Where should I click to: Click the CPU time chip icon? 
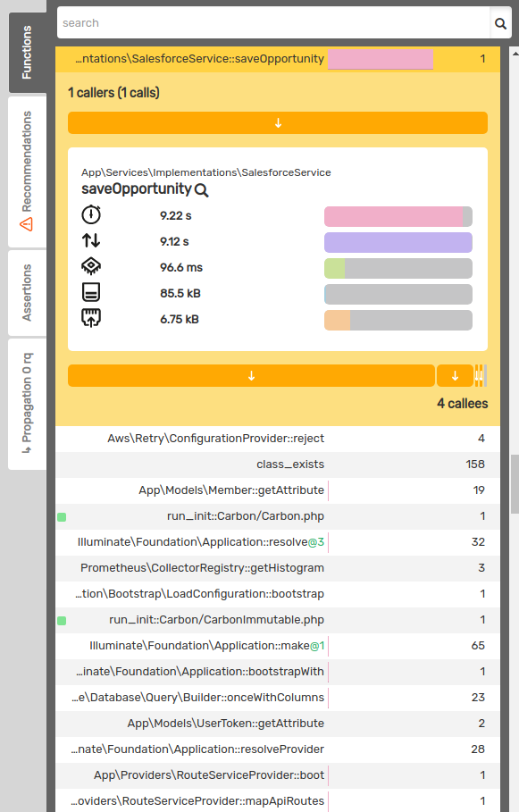coord(91,266)
